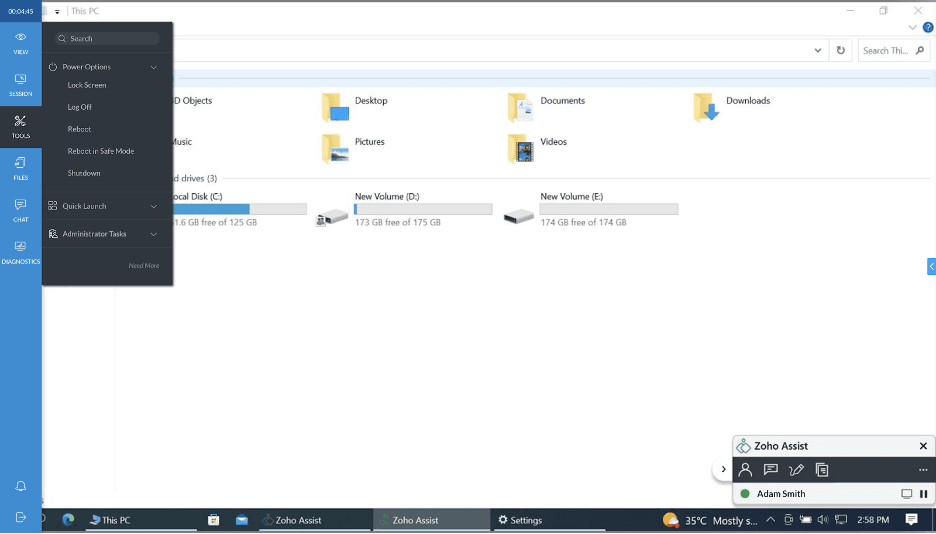936x534 pixels.
Task: Open Microsoft Edge from taskbar
Action: pos(68,520)
